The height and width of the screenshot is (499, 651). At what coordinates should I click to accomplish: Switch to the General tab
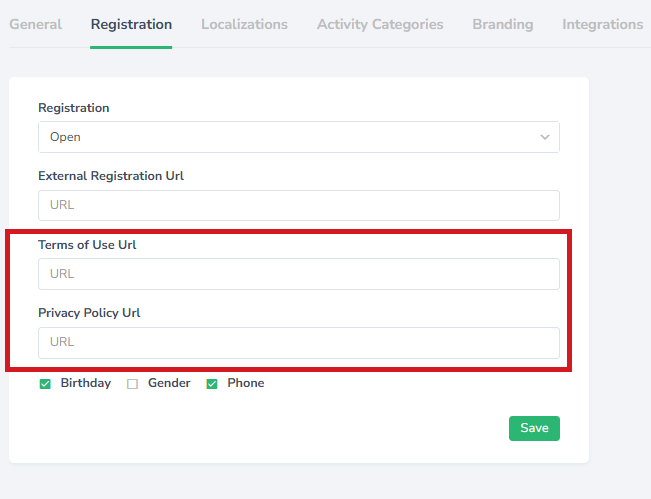click(x=35, y=24)
